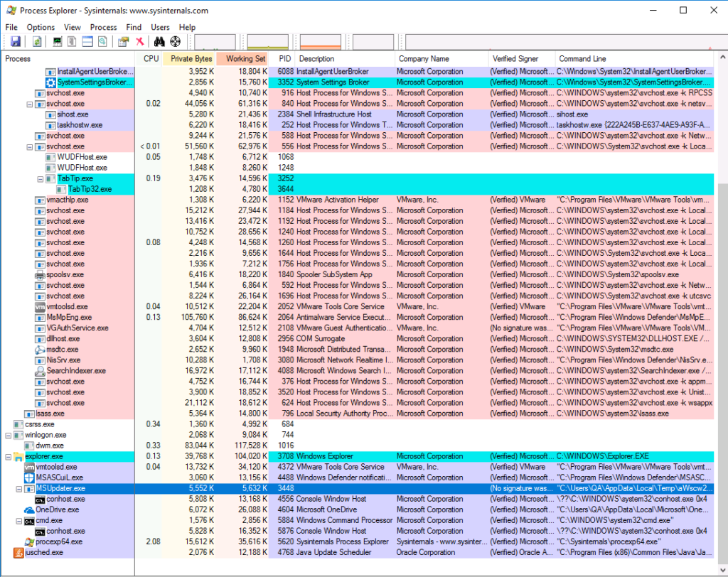Click the SearchIndexer.exe magnifier icon
Screen dimensions: 728x577
point(40,371)
